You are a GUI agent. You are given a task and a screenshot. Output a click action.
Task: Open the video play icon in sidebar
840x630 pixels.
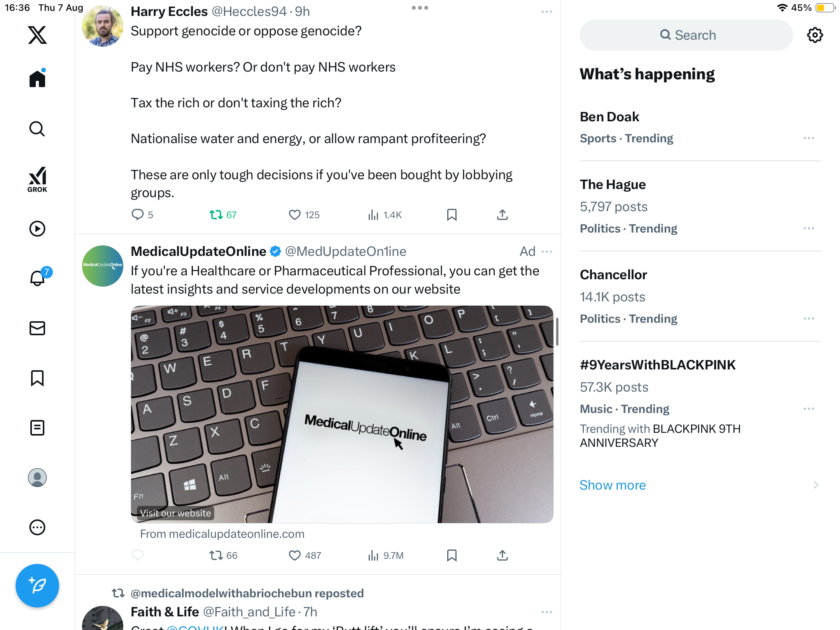pyautogui.click(x=37, y=229)
